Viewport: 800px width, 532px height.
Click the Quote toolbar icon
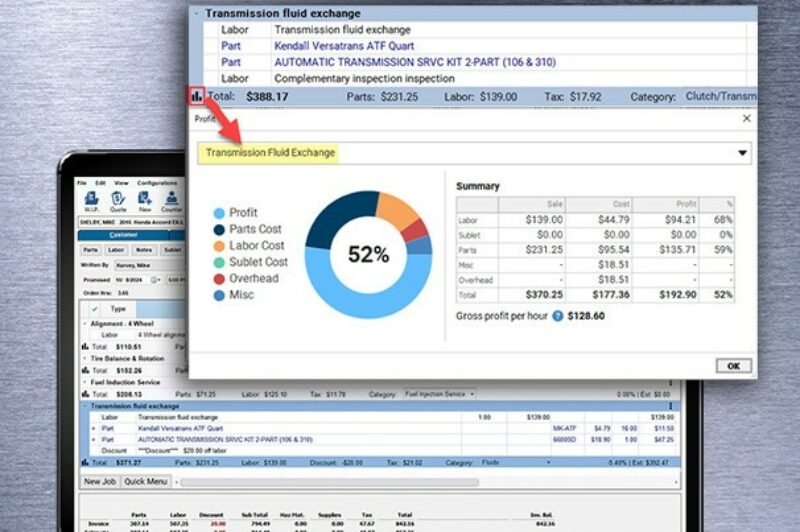[118, 201]
